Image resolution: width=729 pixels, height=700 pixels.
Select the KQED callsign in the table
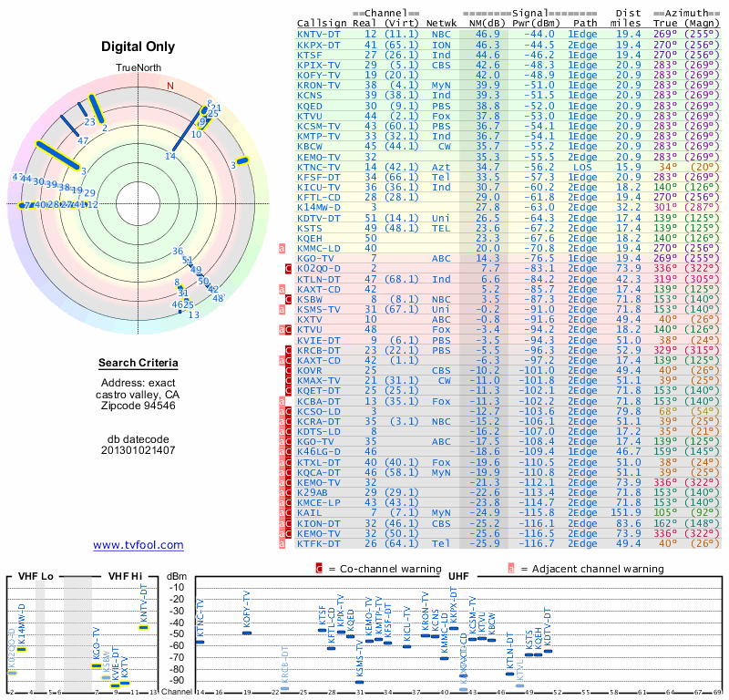coord(309,106)
